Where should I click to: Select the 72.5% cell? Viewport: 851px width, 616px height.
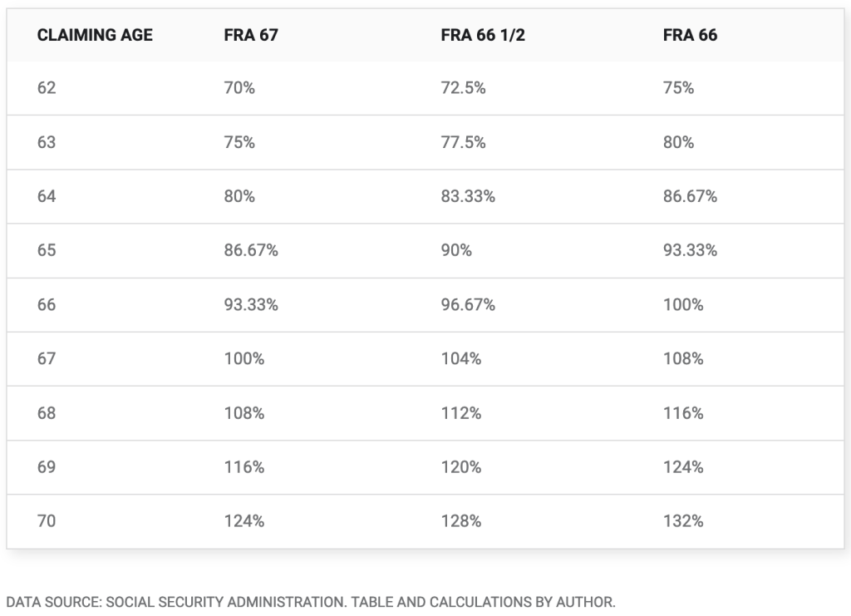463,88
